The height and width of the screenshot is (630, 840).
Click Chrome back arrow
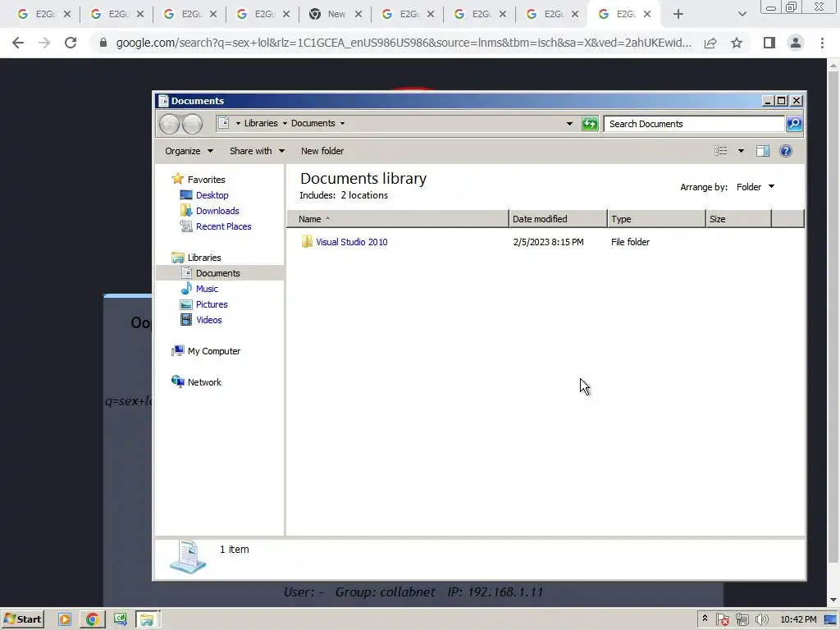click(x=18, y=43)
